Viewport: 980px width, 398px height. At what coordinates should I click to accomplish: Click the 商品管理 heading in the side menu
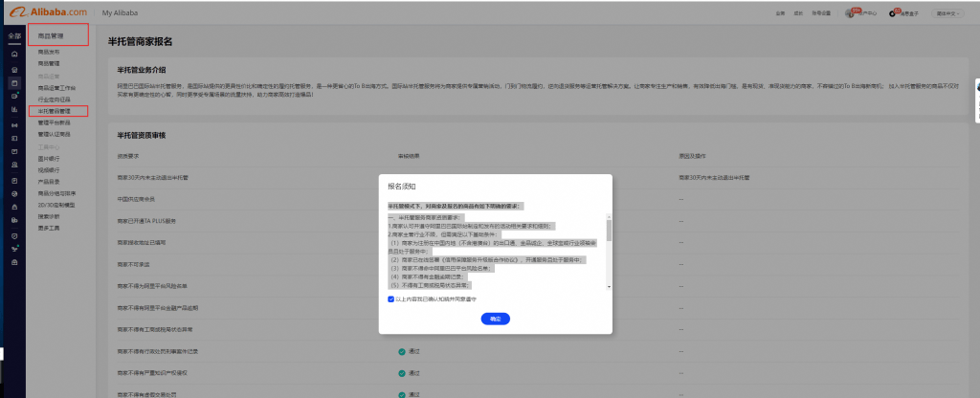point(51,36)
